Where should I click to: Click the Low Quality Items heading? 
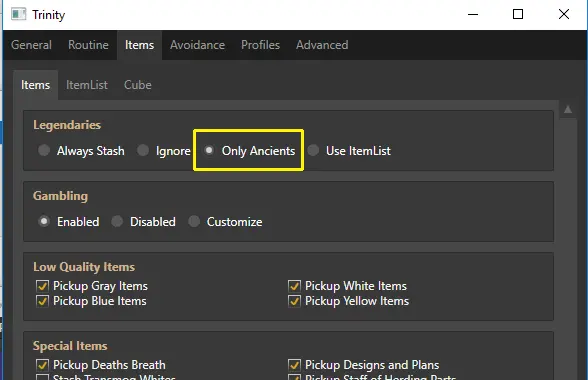[x=84, y=267]
